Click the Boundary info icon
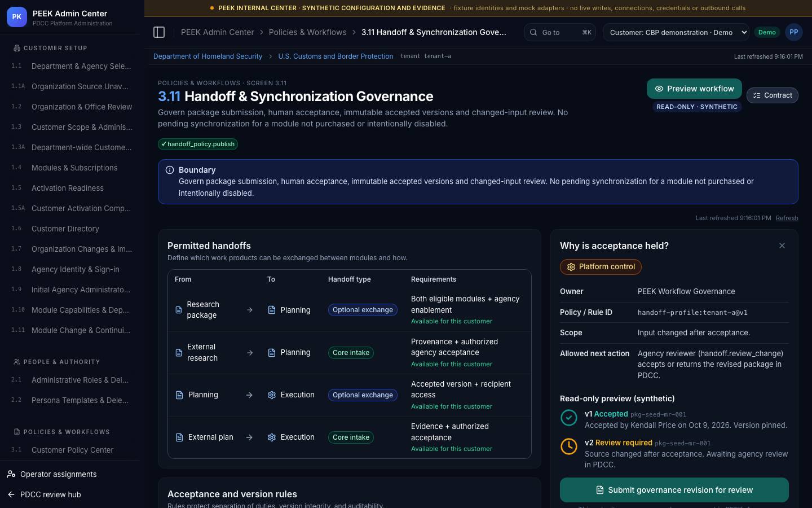Viewport: 812px width, 508px height. pos(170,170)
